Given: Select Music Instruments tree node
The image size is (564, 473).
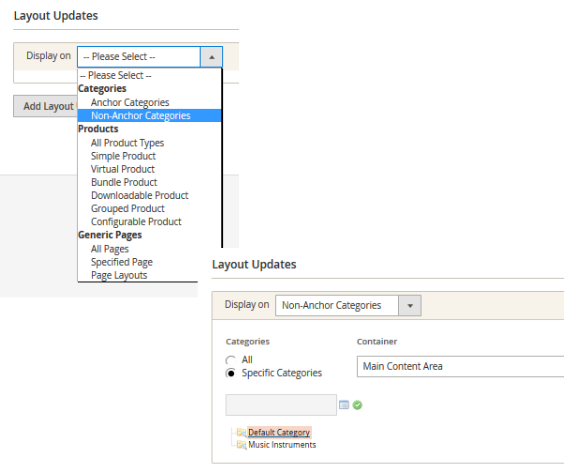Looking at the screenshot, I should [x=282, y=445].
